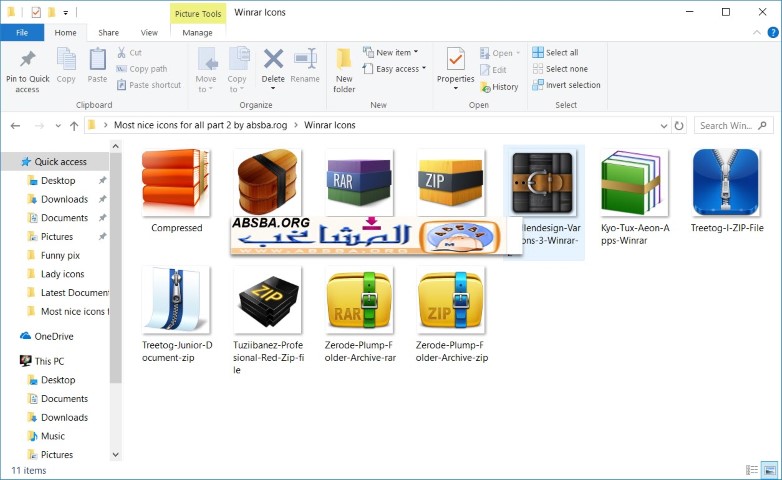Click Winrar Icons breadcrumb segment
Screen dimensions: 782x480
pos(330,125)
